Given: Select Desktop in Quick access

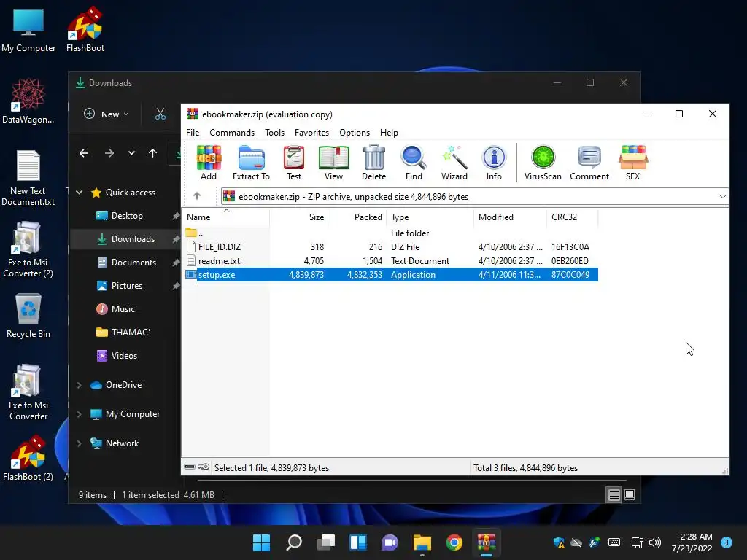Looking at the screenshot, I should pyautogui.click(x=125, y=216).
